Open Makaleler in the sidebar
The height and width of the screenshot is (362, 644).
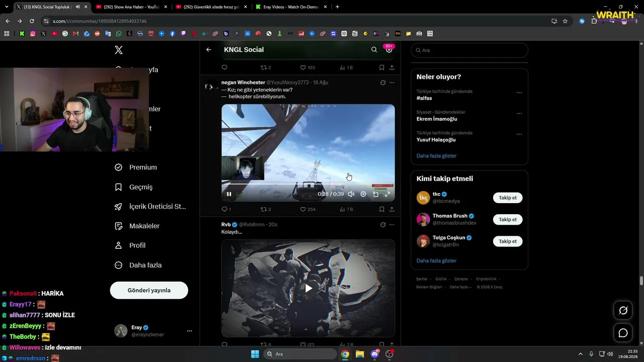pyautogui.click(x=137, y=226)
